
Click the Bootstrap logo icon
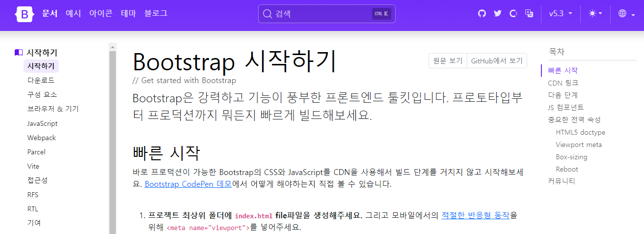click(x=25, y=14)
